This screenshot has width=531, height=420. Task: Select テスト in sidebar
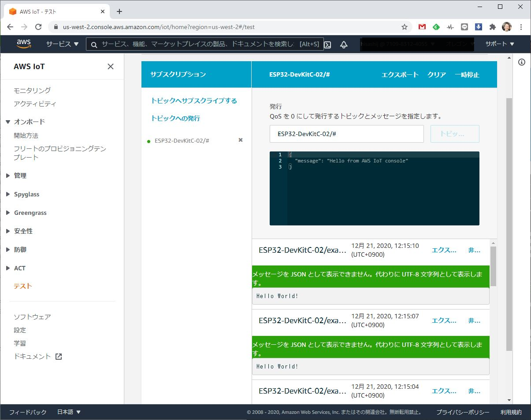click(22, 286)
